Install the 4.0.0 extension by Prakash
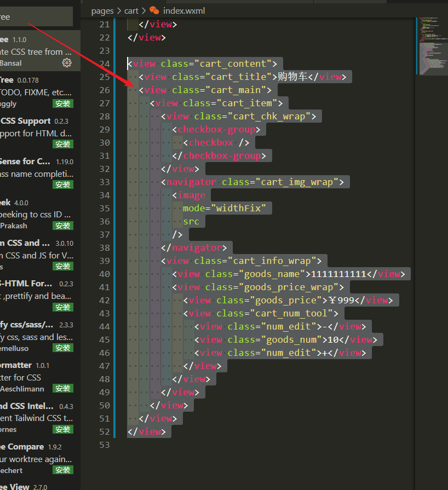This screenshot has width=448, height=490. [x=63, y=226]
